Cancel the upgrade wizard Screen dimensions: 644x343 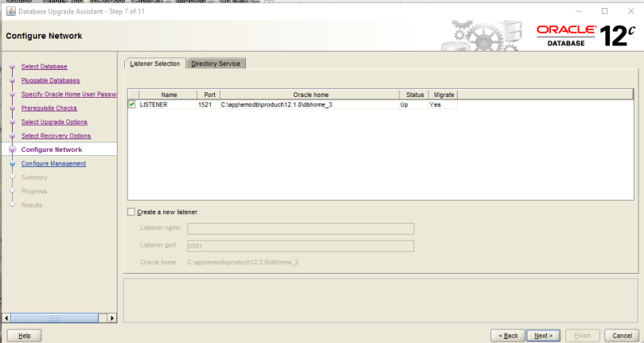(622, 336)
